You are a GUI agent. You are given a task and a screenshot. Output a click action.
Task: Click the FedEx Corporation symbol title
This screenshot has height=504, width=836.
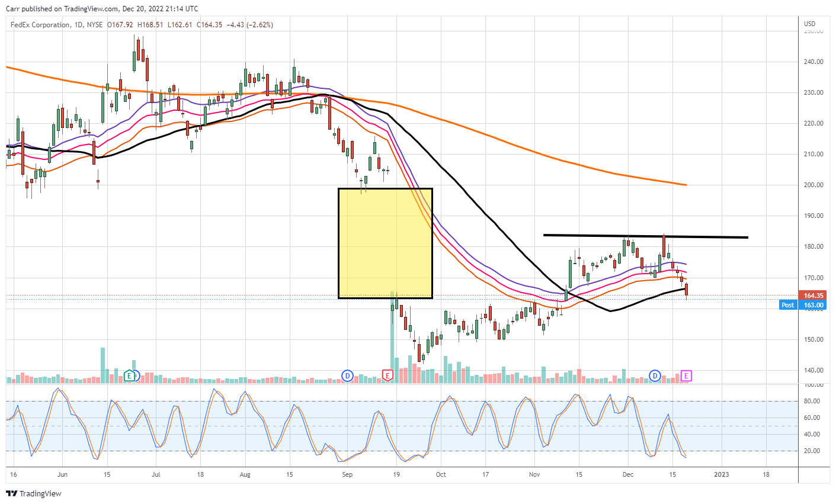pyautogui.click(x=40, y=25)
